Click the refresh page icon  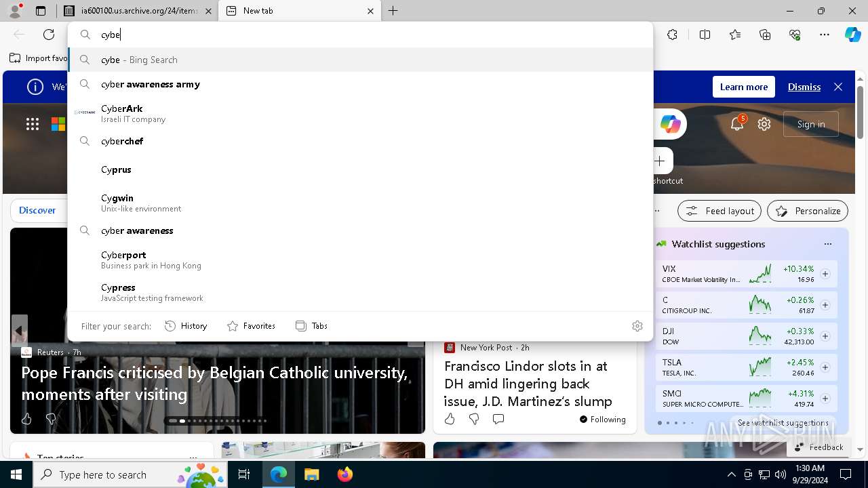click(x=49, y=35)
